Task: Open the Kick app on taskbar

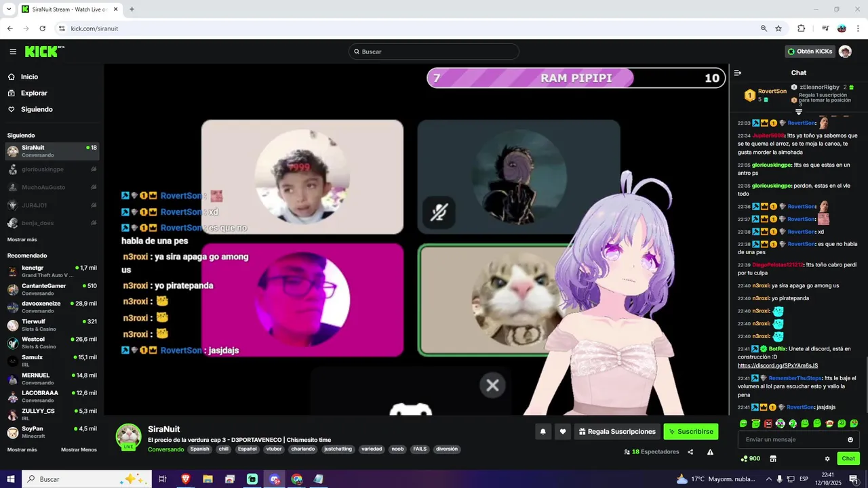Action: pyautogui.click(x=252, y=479)
